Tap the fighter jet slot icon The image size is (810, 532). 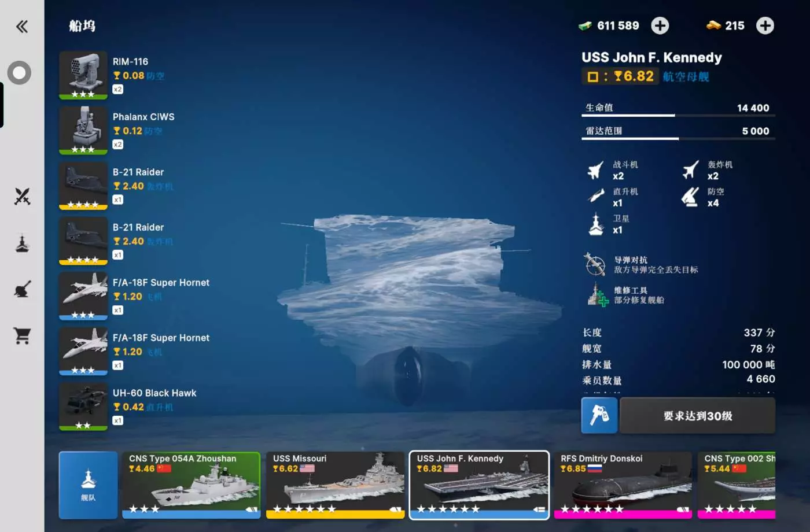click(595, 171)
